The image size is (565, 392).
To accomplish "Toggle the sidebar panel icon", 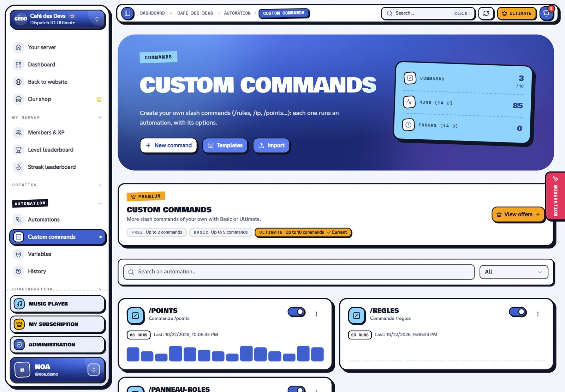I will click(x=127, y=13).
